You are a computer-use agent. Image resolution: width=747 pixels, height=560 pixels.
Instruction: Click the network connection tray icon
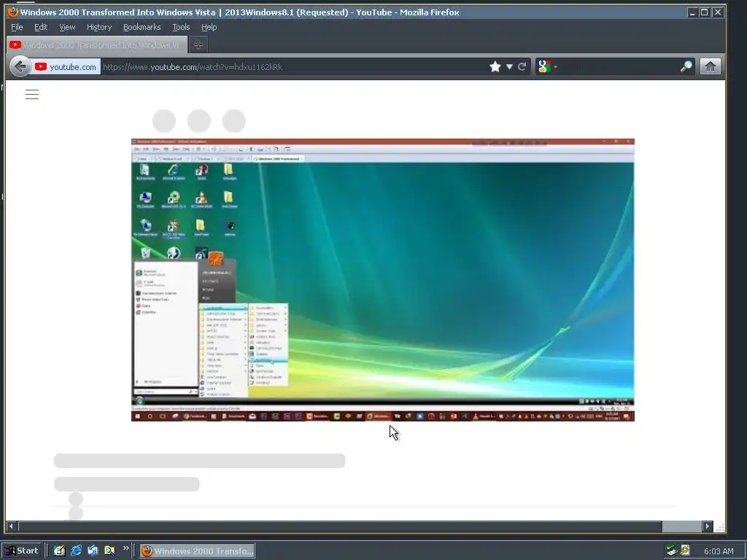672,551
